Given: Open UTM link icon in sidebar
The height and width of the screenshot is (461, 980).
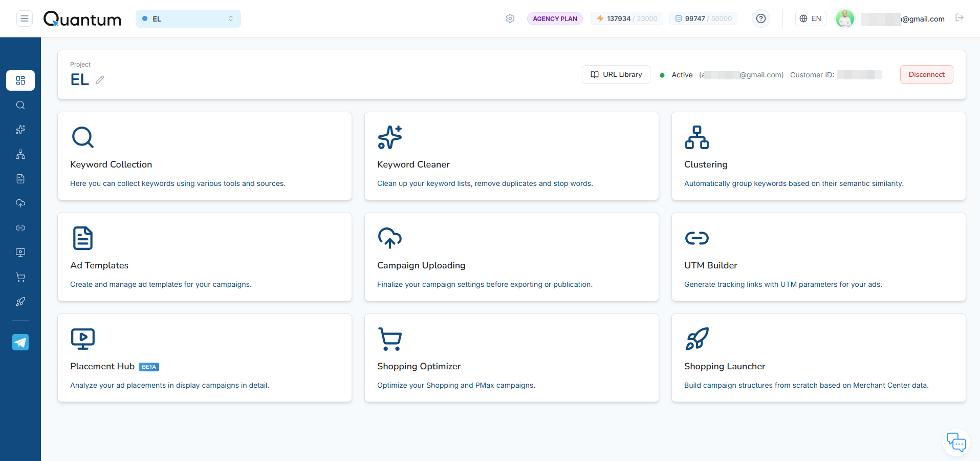Looking at the screenshot, I should 20,228.
